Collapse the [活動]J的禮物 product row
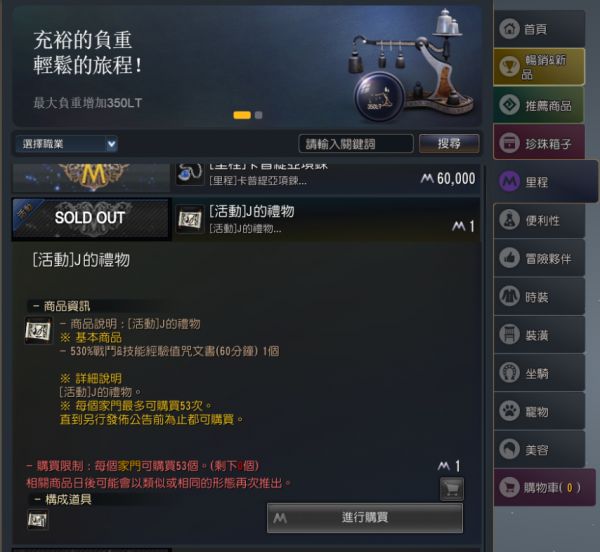600x552 pixels. point(246,219)
